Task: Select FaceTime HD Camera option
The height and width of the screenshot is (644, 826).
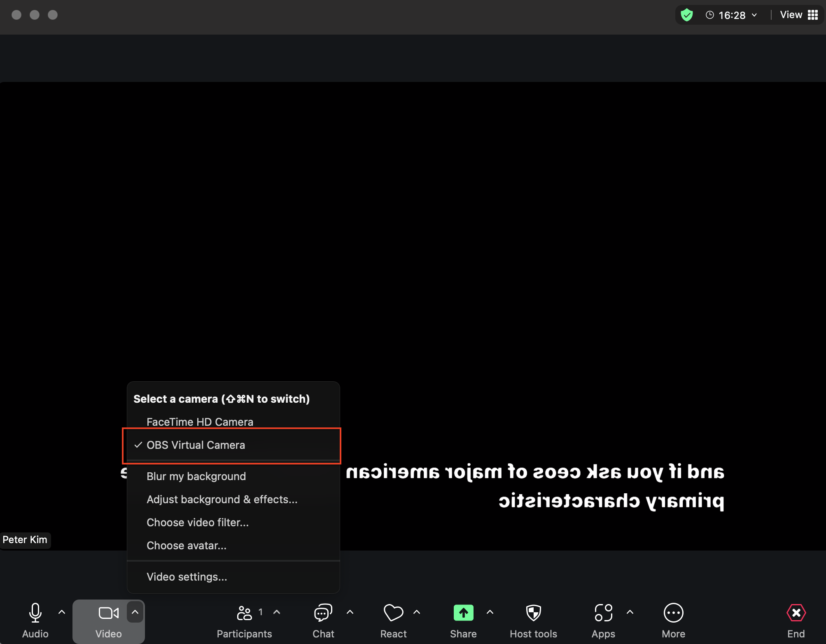Action: 200,422
